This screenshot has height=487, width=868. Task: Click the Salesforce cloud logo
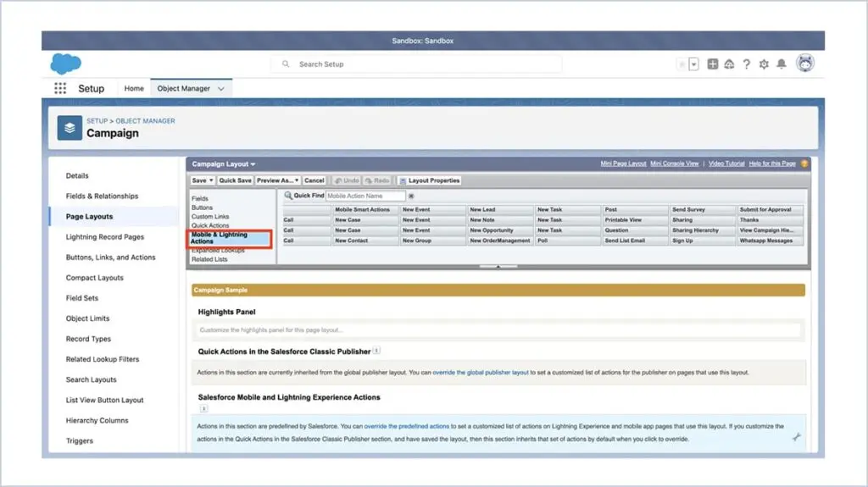[66, 64]
